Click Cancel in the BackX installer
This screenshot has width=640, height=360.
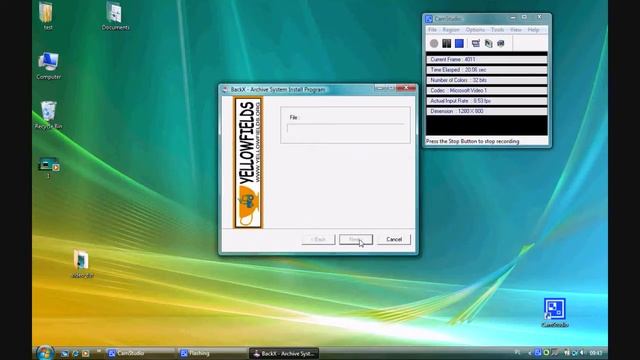(x=394, y=240)
